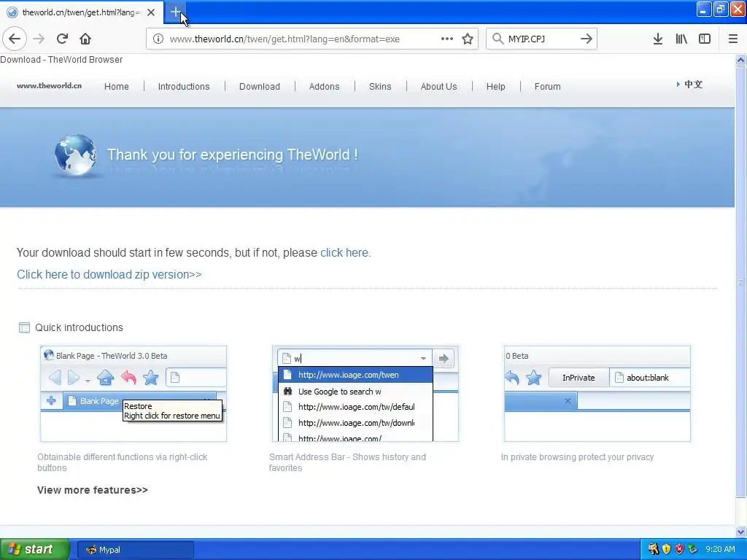The height and width of the screenshot is (560, 747).
Task: Reload the current page
Action: click(x=62, y=39)
